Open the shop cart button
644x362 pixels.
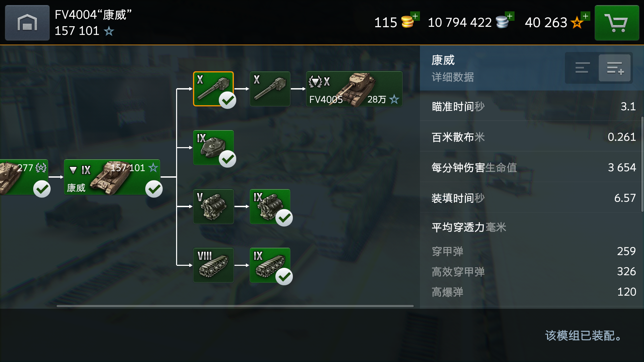[617, 23]
